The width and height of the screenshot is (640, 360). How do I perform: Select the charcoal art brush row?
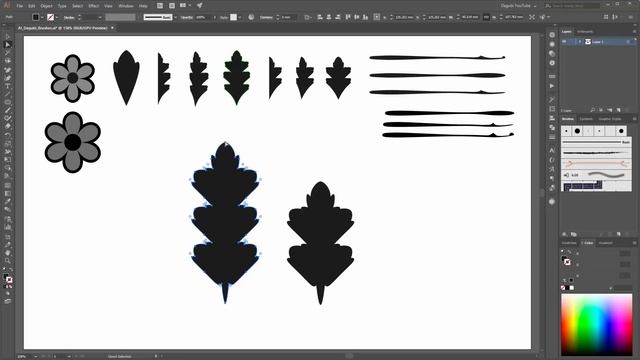(596, 153)
